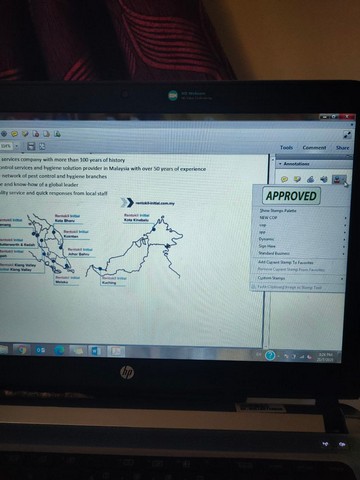360x480 pixels.
Task: Click the save icon in toolbar
Action: (31, 146)
